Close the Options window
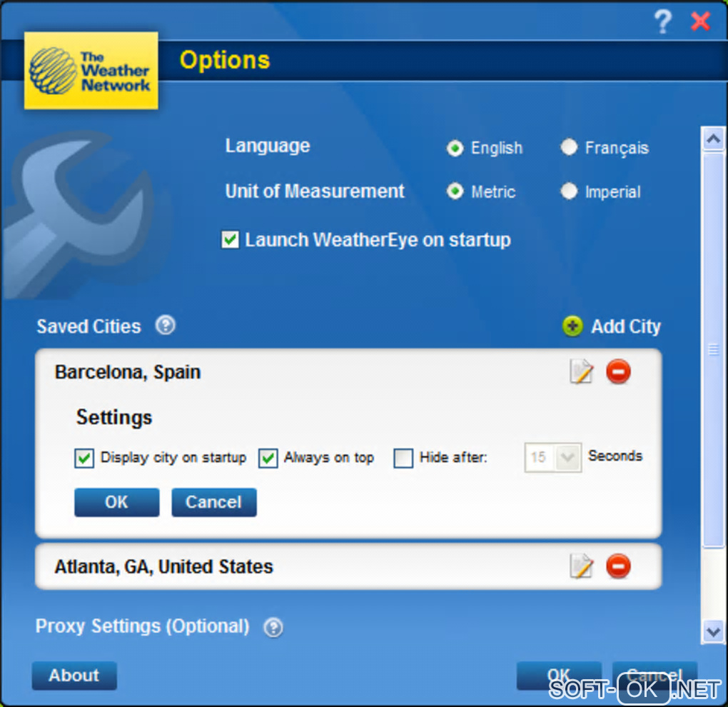This screenshot has height=707, width=728. [x=700, y=21]
